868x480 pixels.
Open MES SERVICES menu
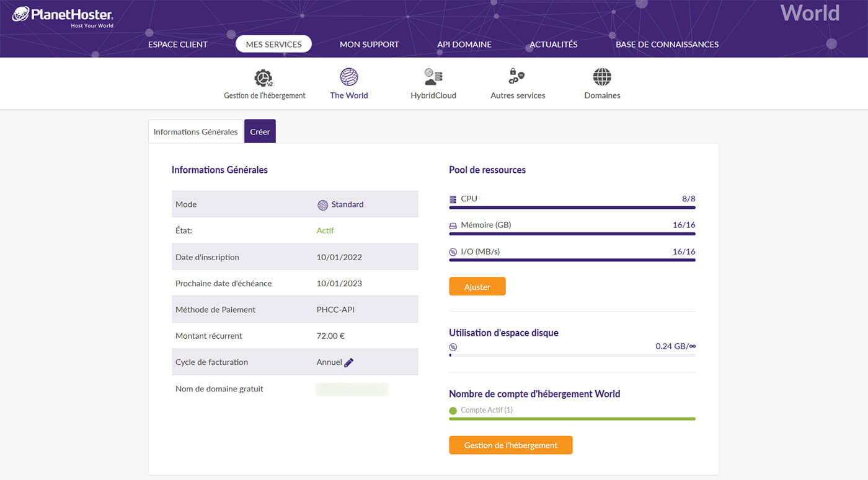273,44
